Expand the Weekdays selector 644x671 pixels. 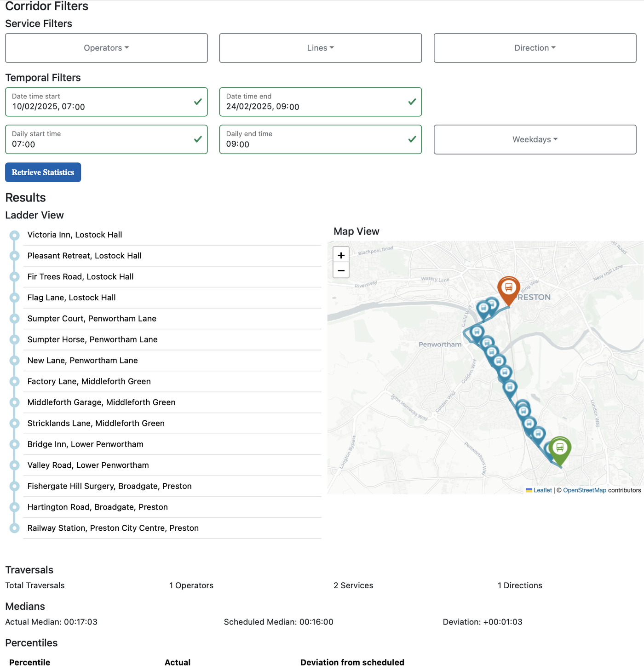click(534, 139)
